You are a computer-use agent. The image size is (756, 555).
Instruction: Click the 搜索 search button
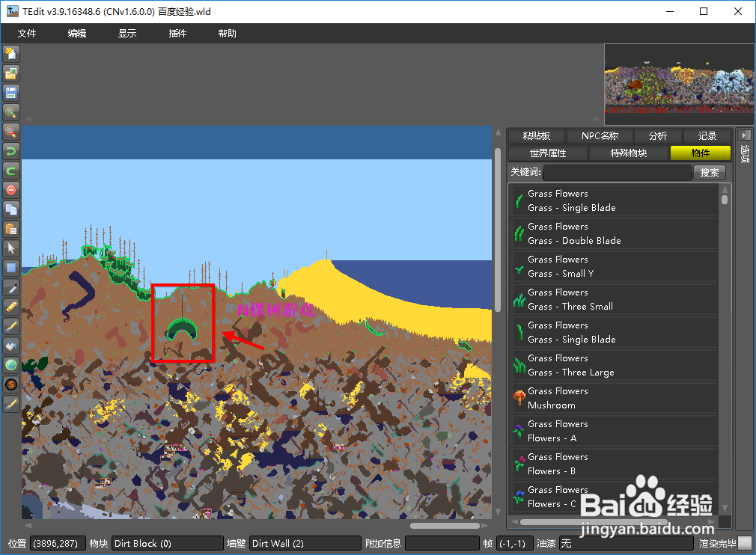pos(710,173)
